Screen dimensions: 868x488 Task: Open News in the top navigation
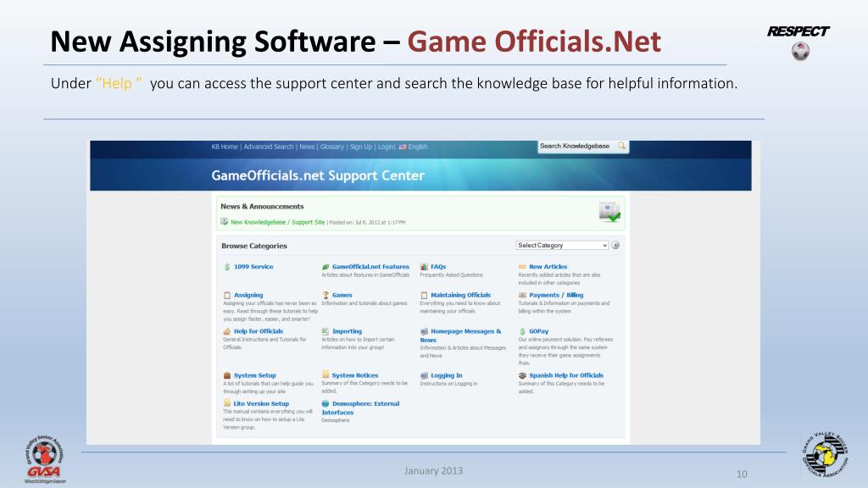coord(307,147)
